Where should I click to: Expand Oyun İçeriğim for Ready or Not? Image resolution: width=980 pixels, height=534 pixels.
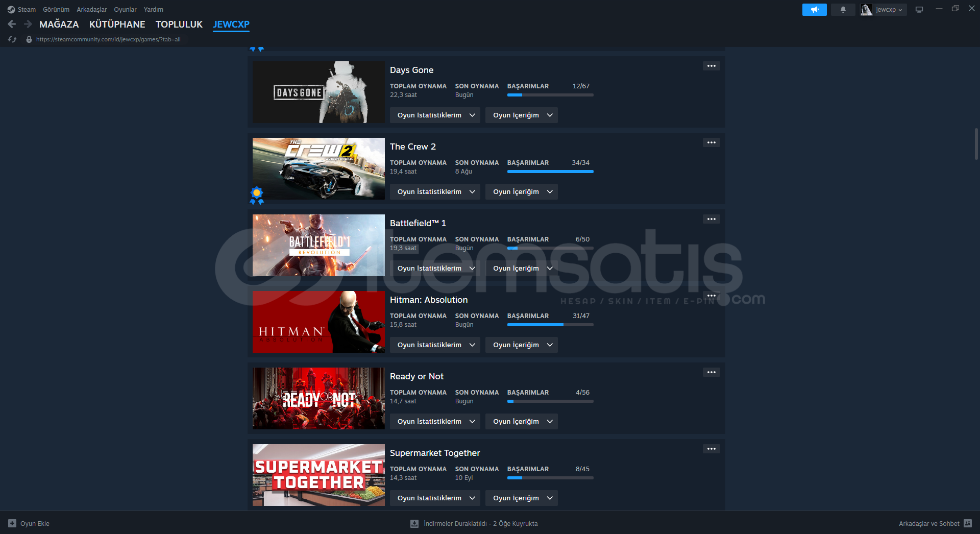pos(522,422)
